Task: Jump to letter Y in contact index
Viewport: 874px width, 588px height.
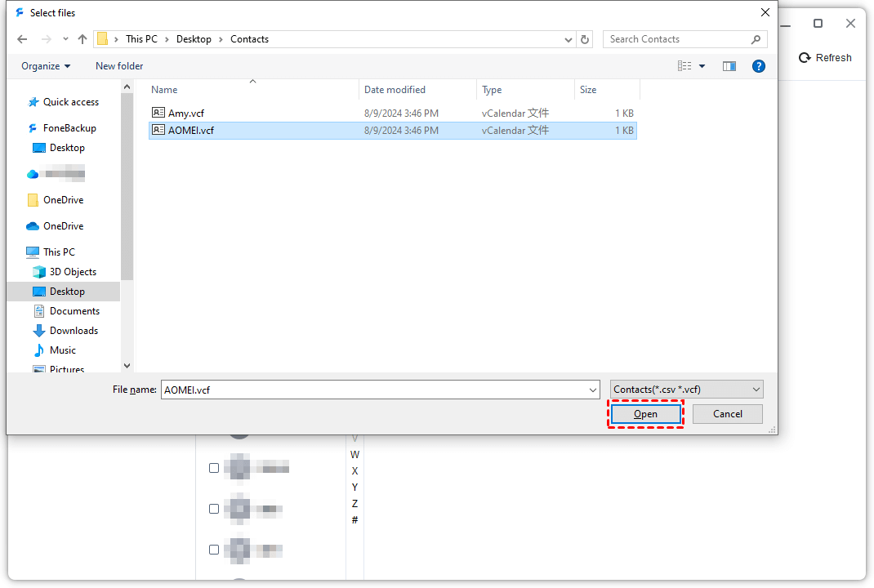Action: [x=355, y=487]
